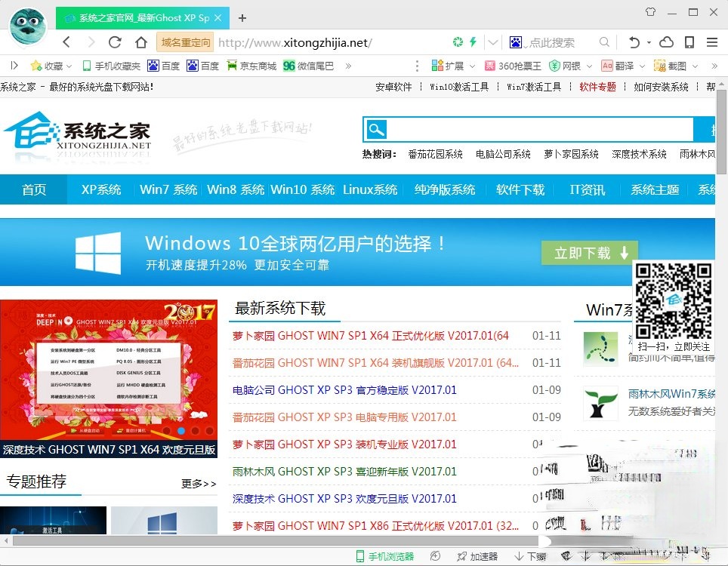Viewport: 728px width, 566px height.
Task: Open the browser hamburger menu icon
Action: tap(711, 43)
